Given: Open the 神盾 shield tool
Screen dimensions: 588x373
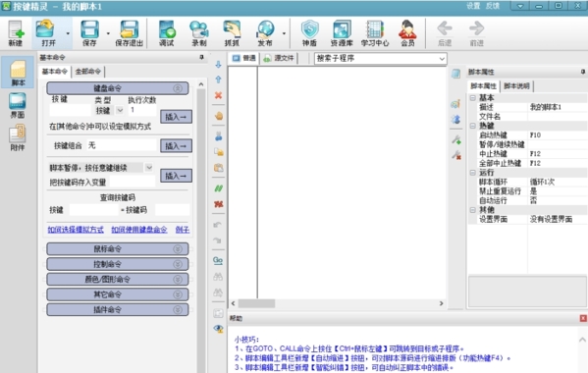Looking at the screenshot, I should click(310, 33).
